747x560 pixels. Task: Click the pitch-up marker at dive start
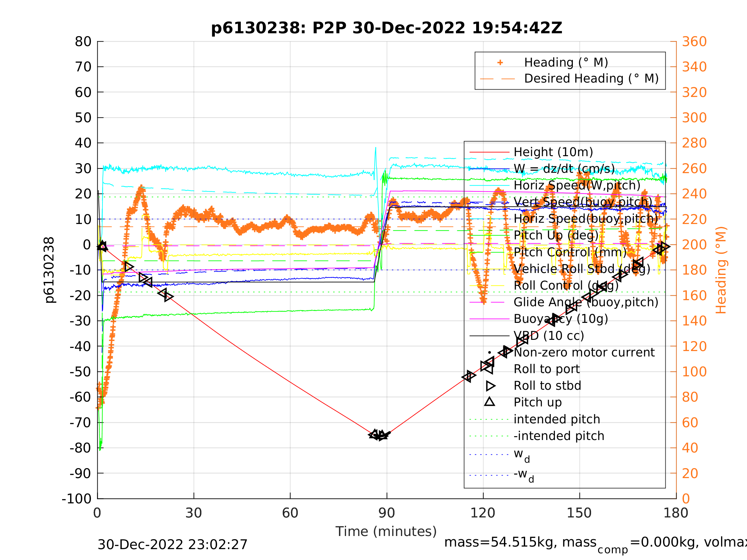(x=102, y=246)
